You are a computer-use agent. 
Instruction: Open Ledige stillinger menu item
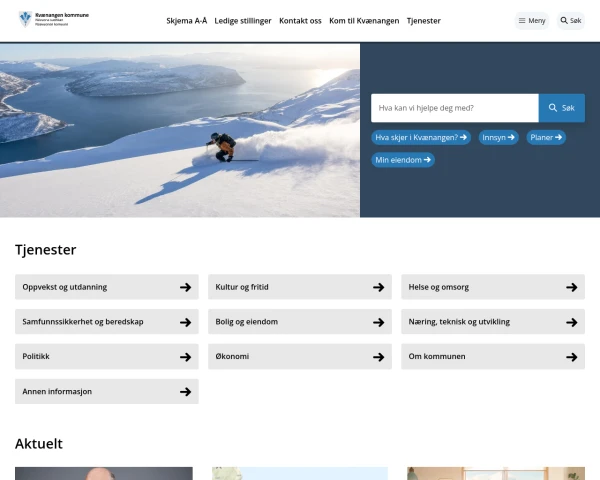click(x=243, y=21)
